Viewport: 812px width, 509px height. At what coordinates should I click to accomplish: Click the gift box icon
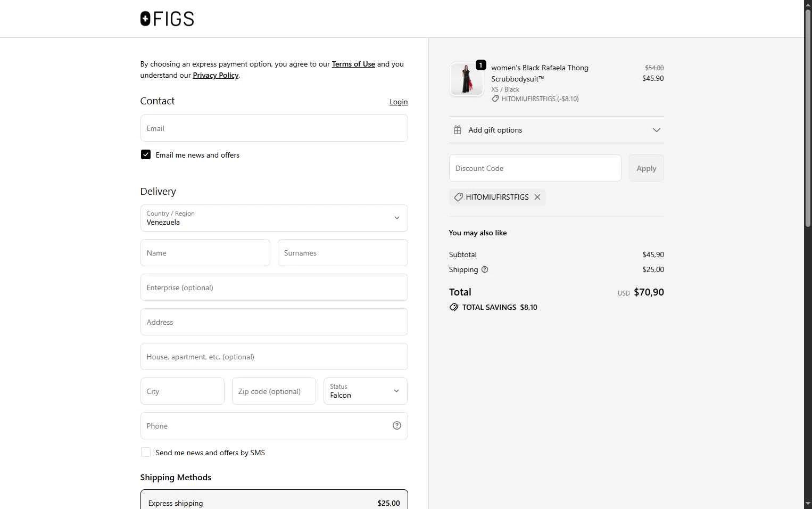[x=457, y=130]
